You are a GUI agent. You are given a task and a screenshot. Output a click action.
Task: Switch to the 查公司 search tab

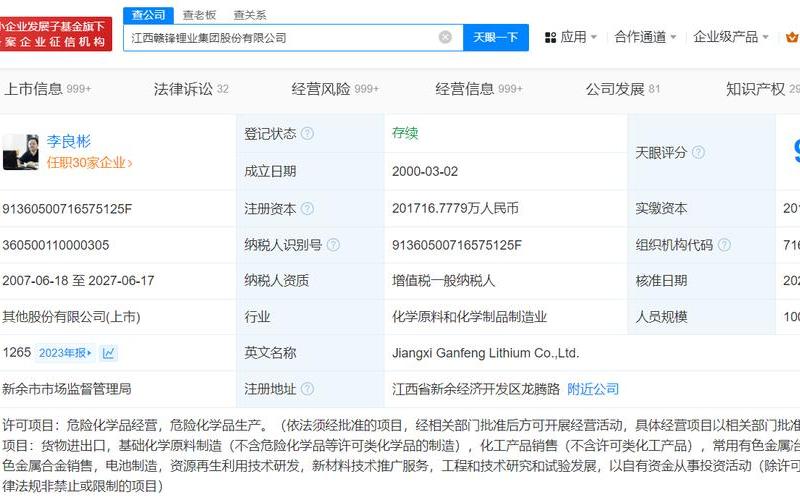tap(148, 15)
